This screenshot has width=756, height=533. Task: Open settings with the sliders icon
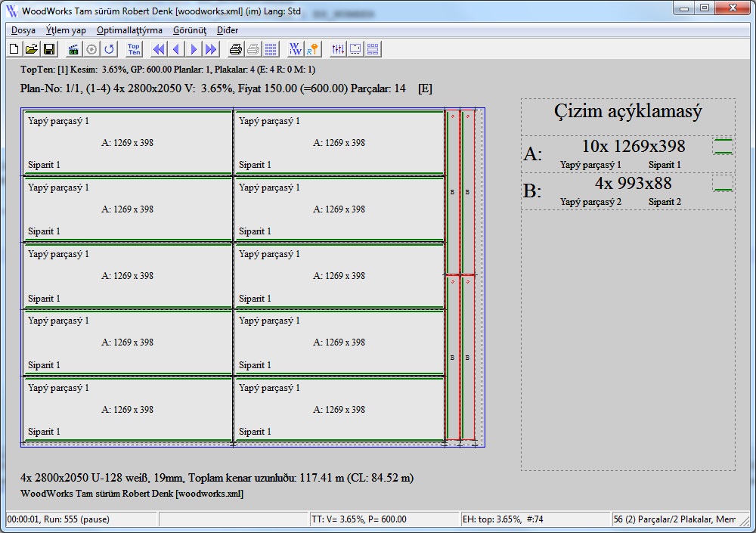(338, 48)
